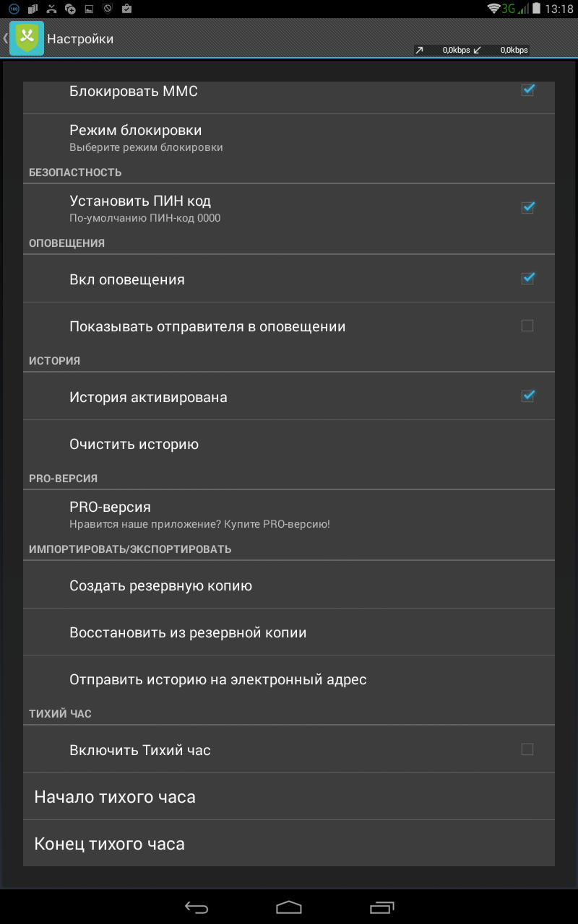Open the Recent apps navigation button
This screenshot has height=924, width=578.
(381, 907)
